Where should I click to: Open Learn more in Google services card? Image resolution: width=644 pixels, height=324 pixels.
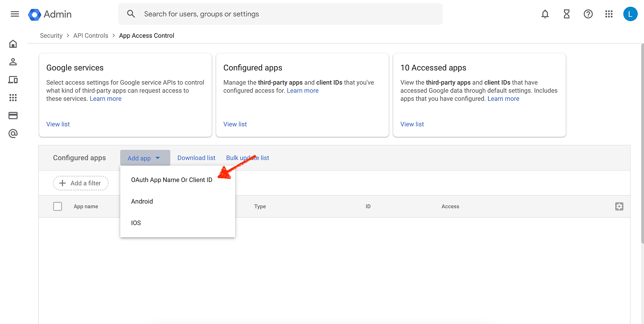click(x=106, y=99)
